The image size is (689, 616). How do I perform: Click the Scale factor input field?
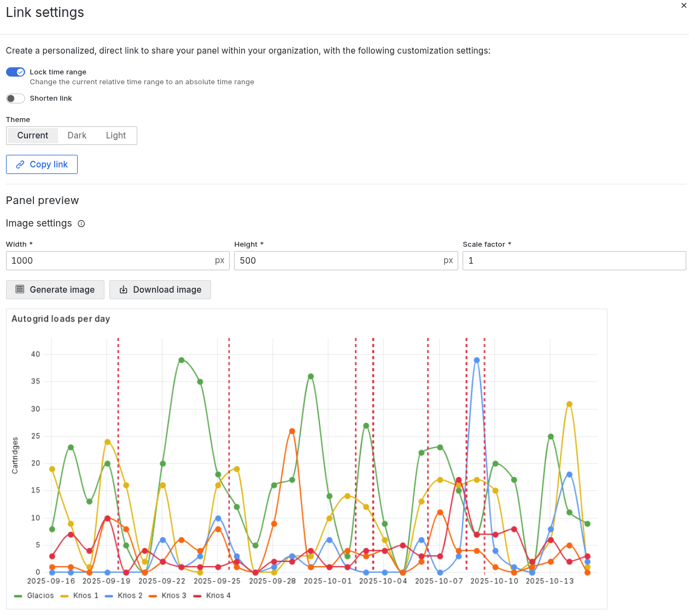(574, 261)
